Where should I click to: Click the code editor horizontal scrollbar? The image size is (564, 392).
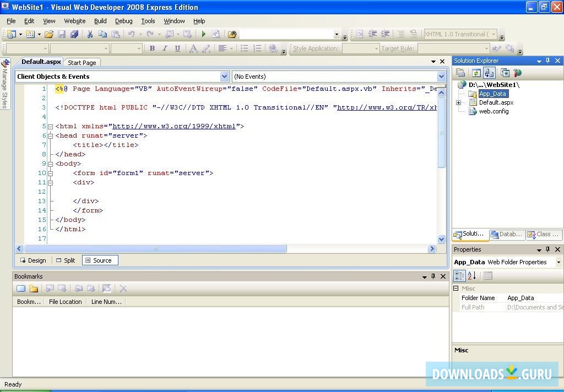(x=154, y=248)
